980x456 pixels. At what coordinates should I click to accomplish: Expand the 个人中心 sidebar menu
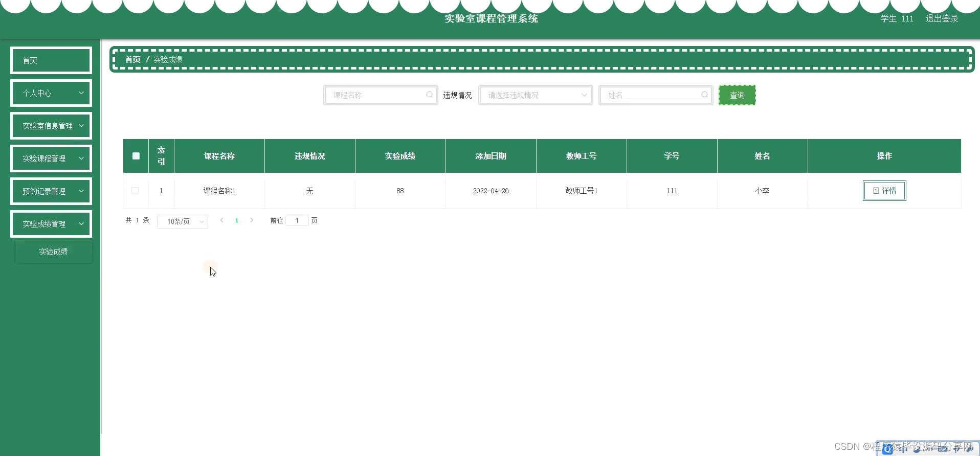click(x=51, y=93)
